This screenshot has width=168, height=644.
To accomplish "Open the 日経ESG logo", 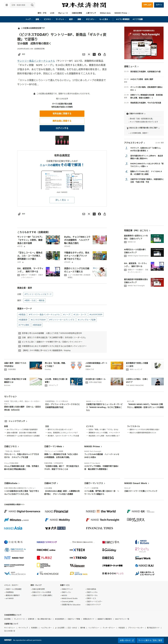I will click(x=108, y=558).
